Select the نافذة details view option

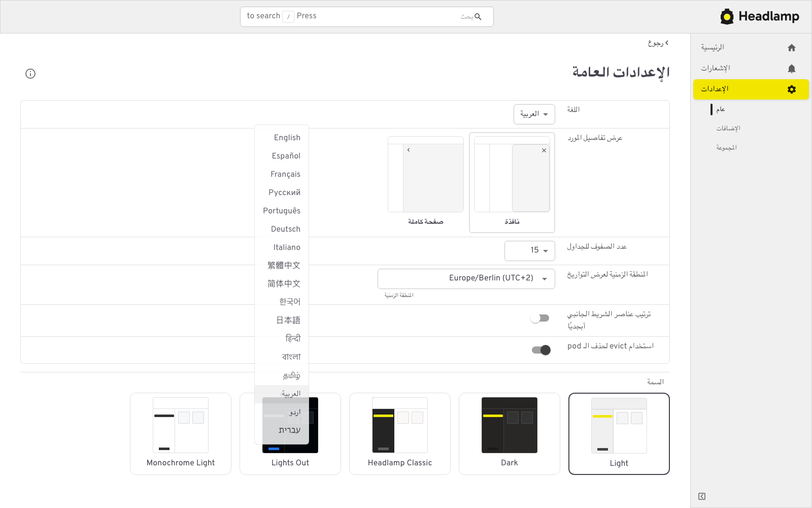point(512,183)
